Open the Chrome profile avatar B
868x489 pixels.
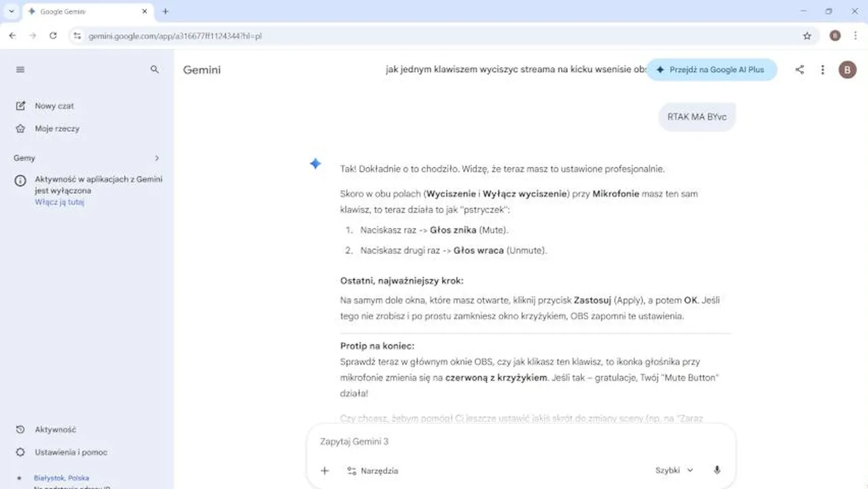coord(835,36)
